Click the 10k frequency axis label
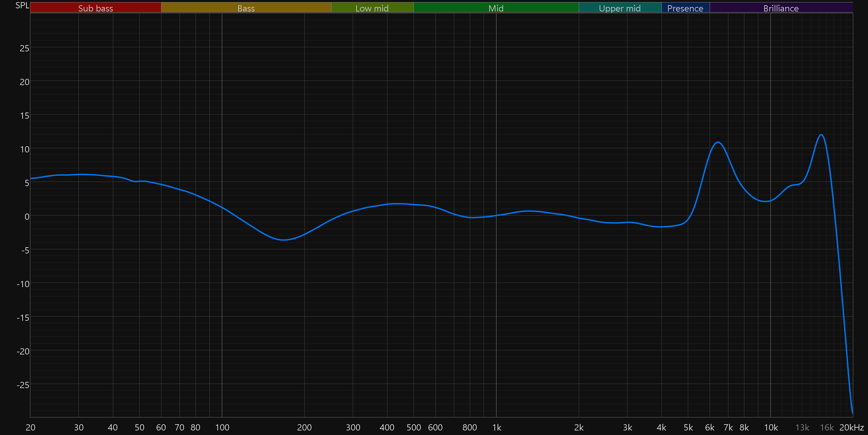 click(771, 427)
